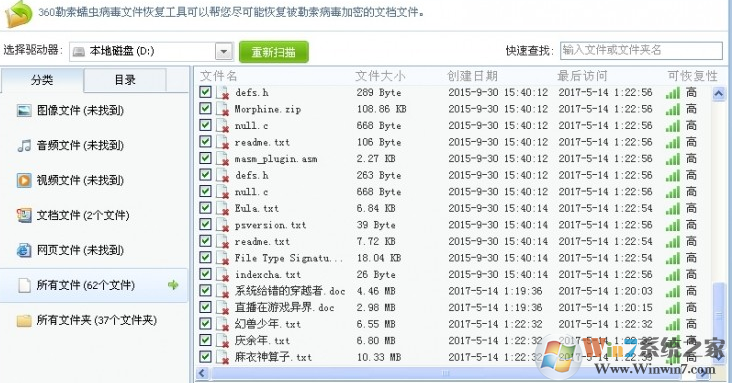Select the audio files music note icon
This screenshot has width=732, height=383.
pyautogui.click(x=24, y=146)
